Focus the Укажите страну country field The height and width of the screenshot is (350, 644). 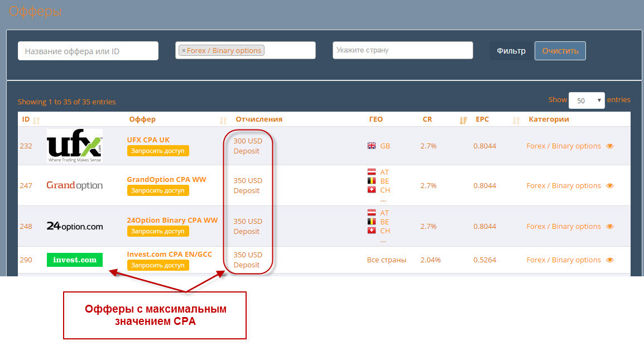[x=402, y=50]
